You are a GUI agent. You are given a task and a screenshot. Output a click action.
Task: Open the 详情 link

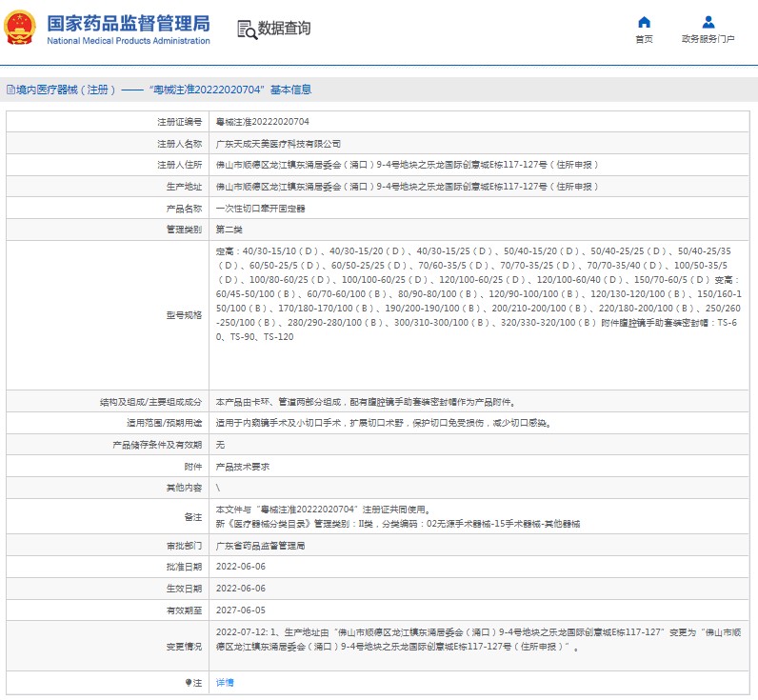[225, 683]
